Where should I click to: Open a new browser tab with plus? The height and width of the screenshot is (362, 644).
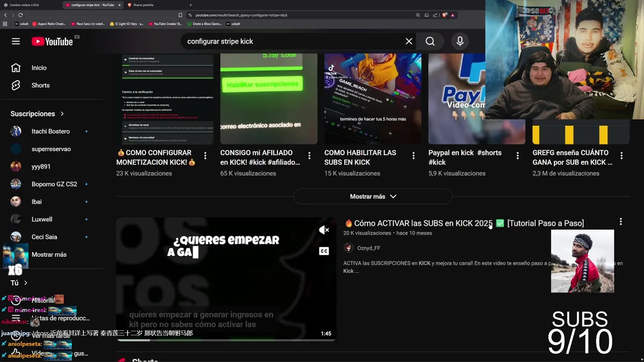tap(190, 5)
